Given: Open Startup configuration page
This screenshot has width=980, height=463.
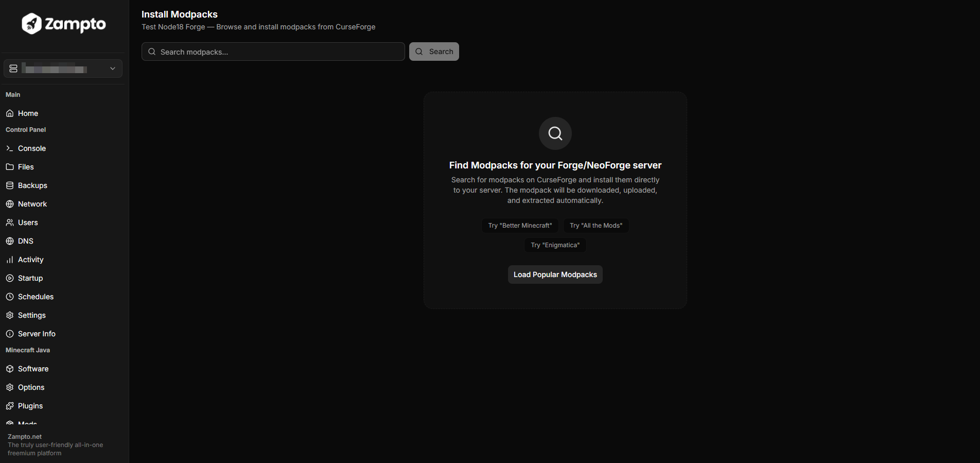Looking at the screenshot, I should point(63,278).
